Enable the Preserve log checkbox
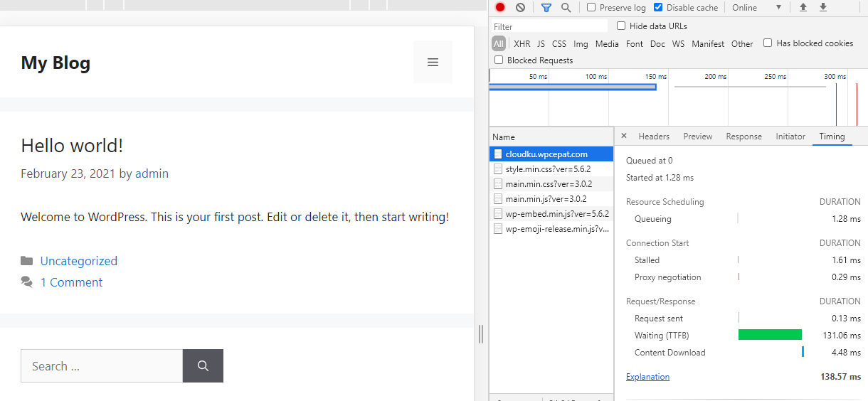The height and width of the screenshot is (401, 868). tap(591, 7)
